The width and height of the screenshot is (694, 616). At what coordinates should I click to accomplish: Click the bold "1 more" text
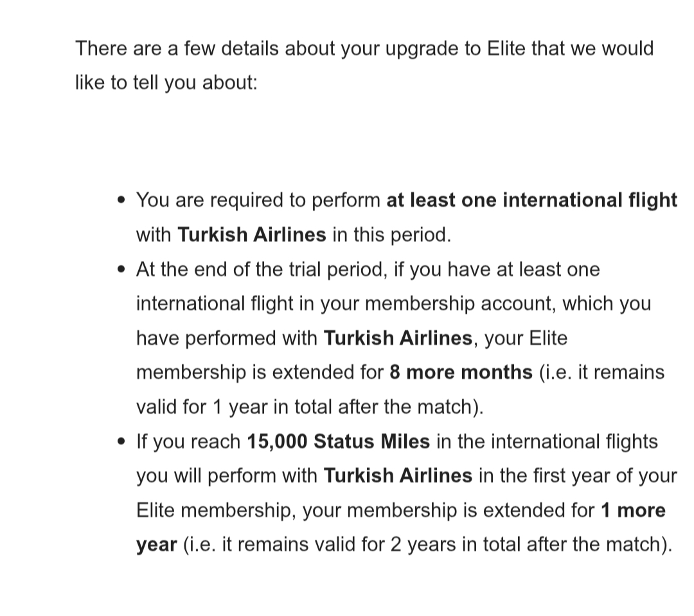click(x=633, y=510)
